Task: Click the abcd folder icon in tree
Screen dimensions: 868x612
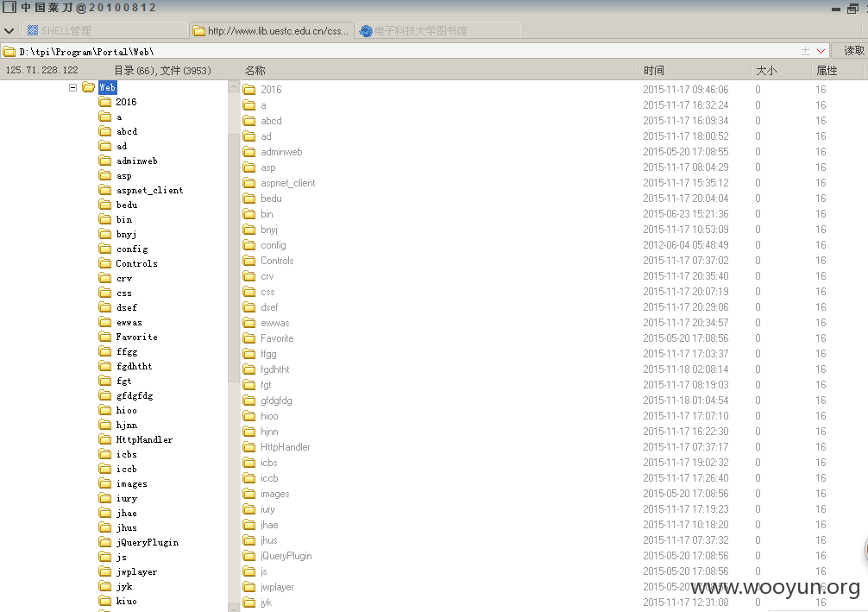Action: coord(105,131)
